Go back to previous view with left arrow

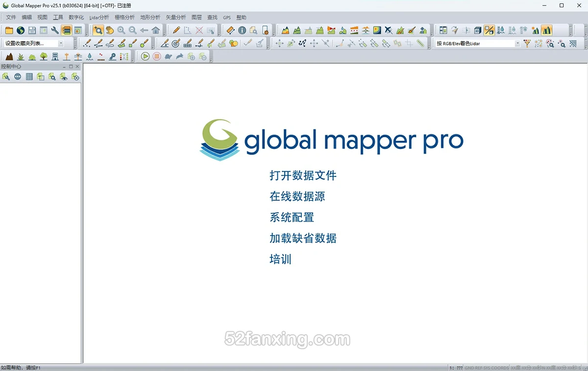point(144,30)
